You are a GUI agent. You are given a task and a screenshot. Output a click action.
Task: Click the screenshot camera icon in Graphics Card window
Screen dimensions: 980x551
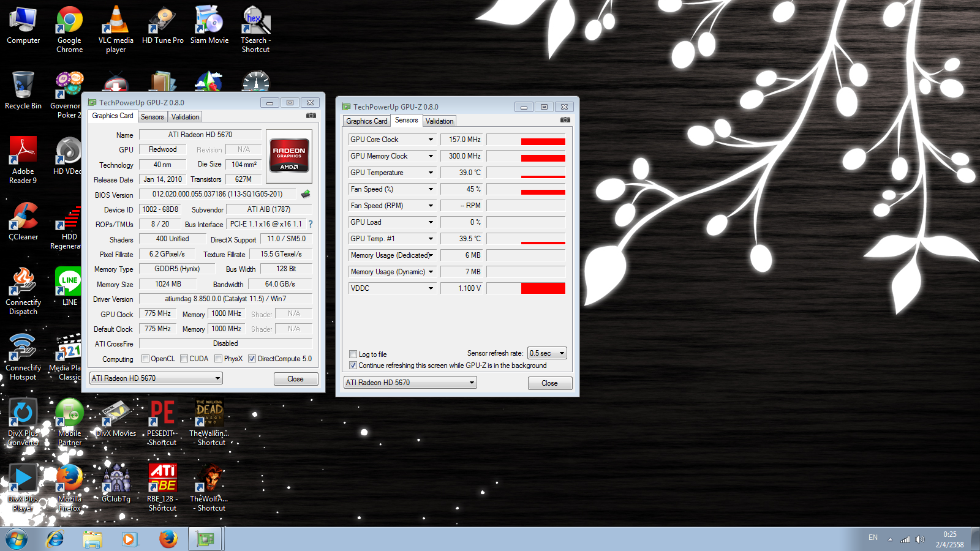tap(311, 115)
